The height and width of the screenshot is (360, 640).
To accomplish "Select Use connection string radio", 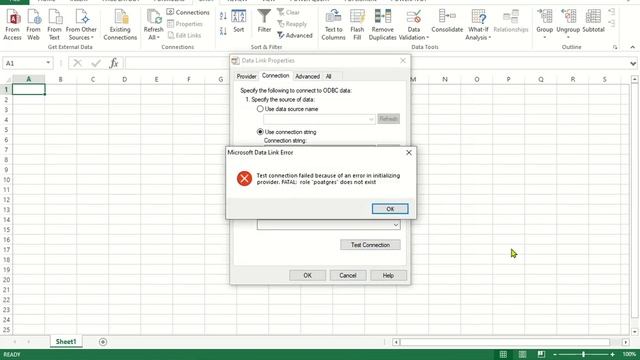I will (260, 132).
